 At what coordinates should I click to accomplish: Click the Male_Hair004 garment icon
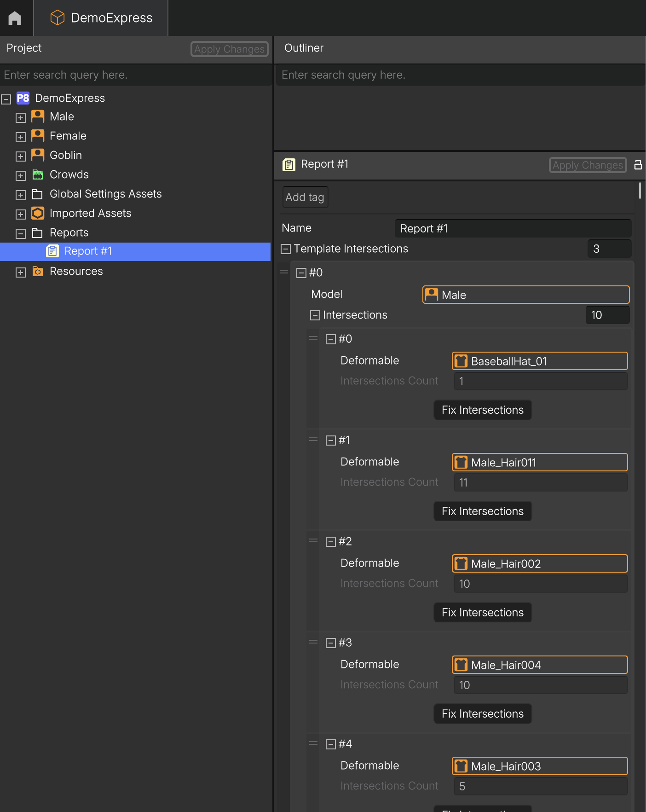tap(461, 665)
